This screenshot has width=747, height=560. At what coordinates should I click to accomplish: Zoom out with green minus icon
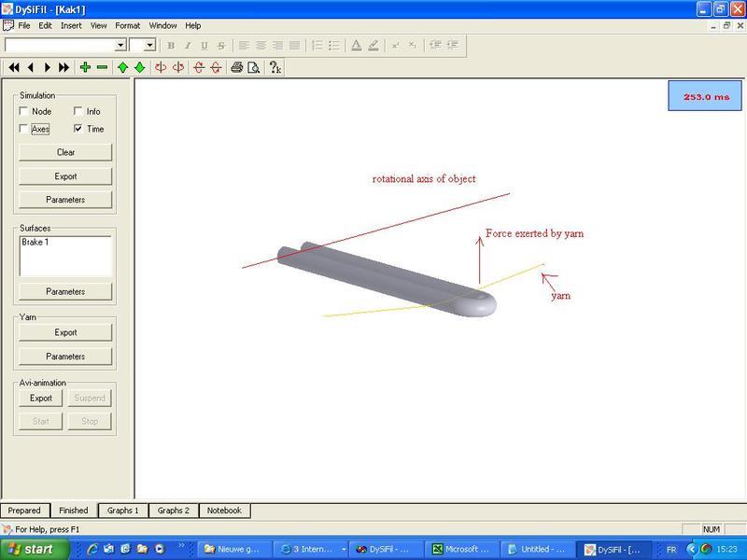(102, 67)
